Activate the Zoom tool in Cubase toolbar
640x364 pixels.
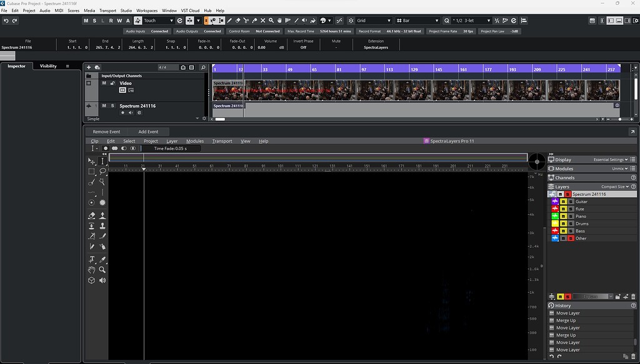(x=271, y=21)
